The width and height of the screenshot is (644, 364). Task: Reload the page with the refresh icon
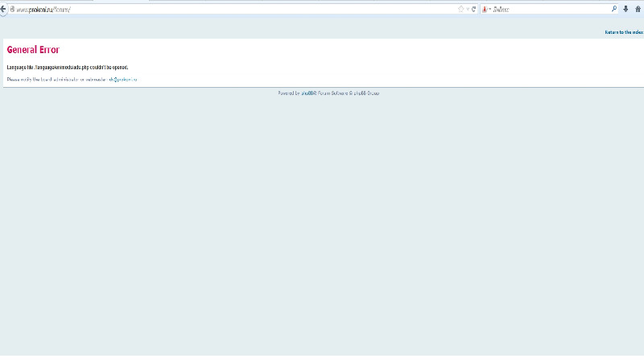[x=473, y=9]
